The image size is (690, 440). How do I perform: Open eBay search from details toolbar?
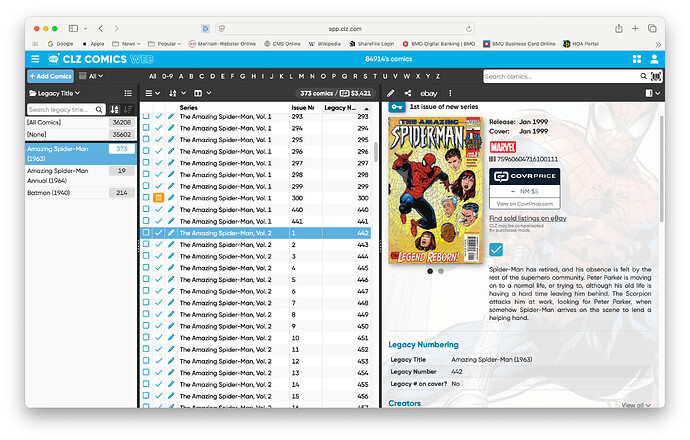tap(429, 93)
